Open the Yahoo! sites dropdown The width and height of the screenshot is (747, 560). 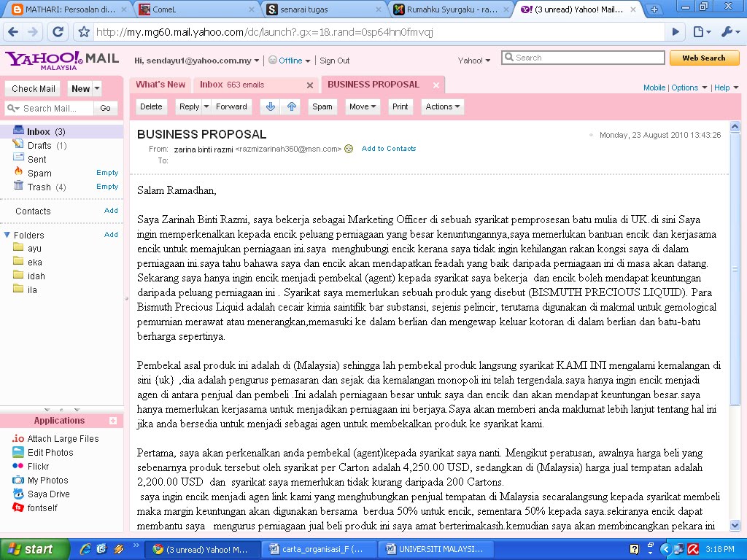[474, 61]
